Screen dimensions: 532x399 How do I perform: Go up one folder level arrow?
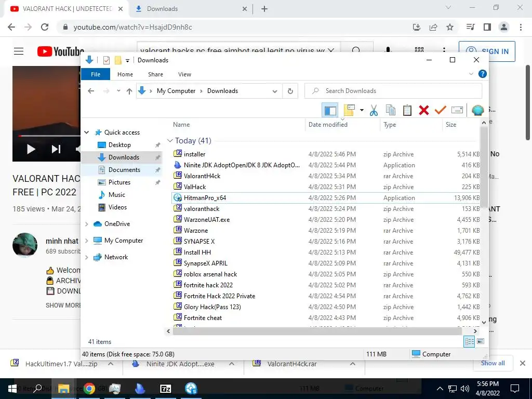pos(129,91)
